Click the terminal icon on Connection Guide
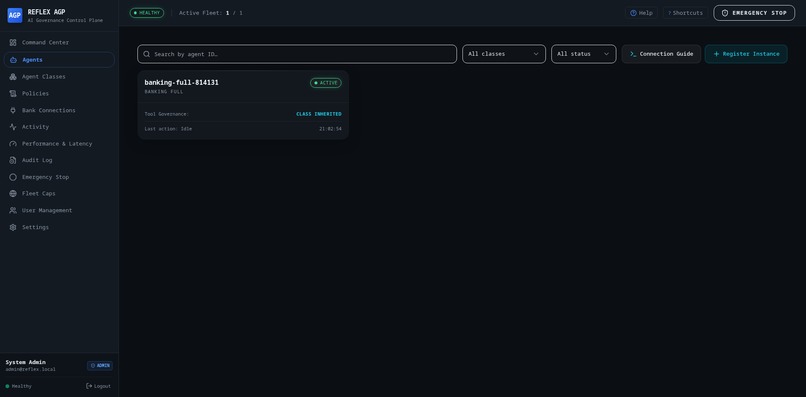The width and height of the screenshot is (806, 397). (x=633, y=54)
